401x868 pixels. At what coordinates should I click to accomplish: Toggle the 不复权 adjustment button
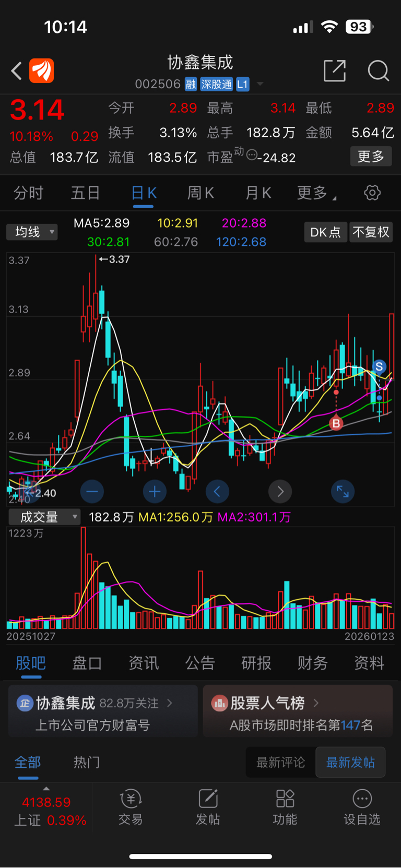click(x=371, y=232)
